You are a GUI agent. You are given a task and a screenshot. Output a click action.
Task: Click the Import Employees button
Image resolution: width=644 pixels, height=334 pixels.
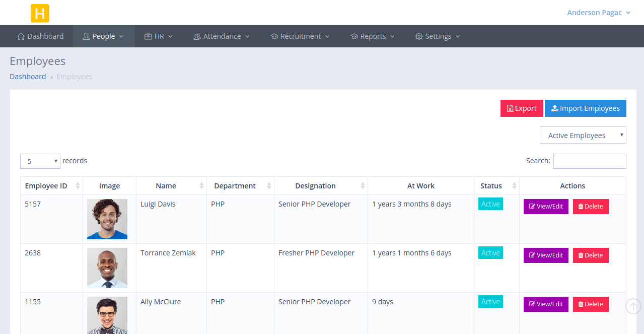point(585,108)
